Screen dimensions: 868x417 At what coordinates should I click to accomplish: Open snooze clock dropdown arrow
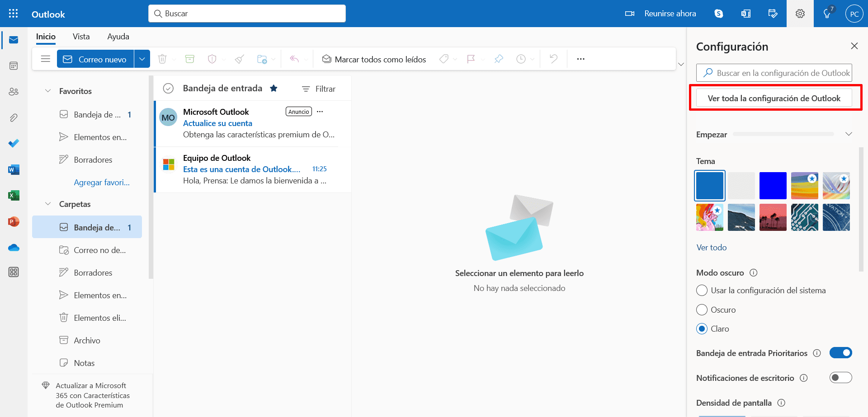coord(533,59)
